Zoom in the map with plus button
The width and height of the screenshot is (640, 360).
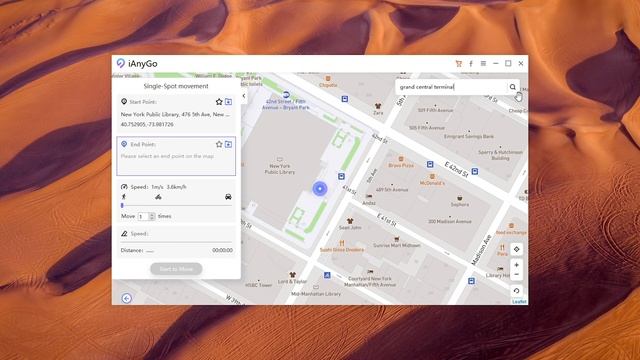coord(517,265)
